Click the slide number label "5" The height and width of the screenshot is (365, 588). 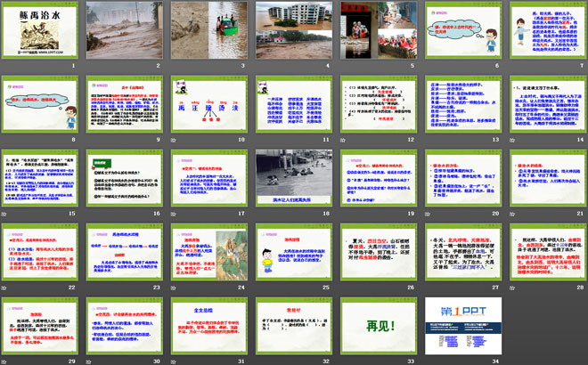click(412, 66)
